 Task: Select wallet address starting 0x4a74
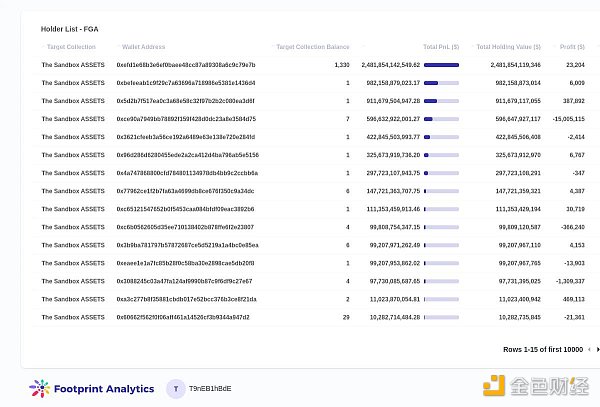click(x=187, y=173)
